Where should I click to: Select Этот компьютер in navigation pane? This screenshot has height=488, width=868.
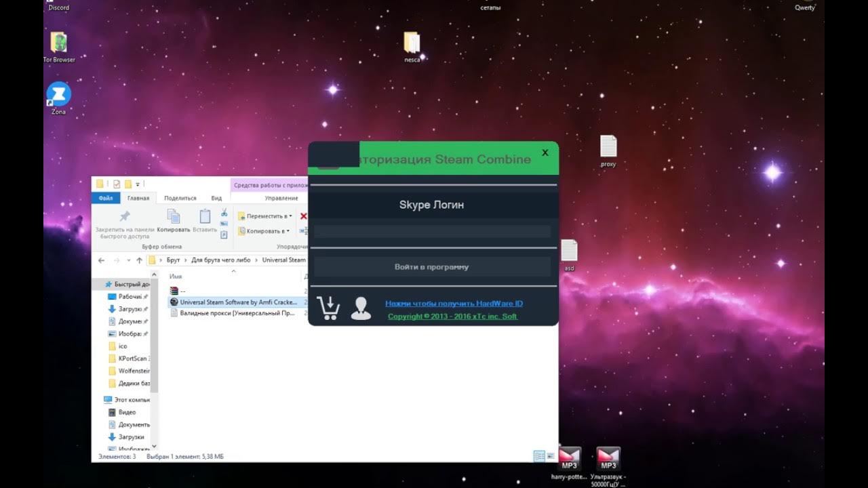click(x=127, y=400)
